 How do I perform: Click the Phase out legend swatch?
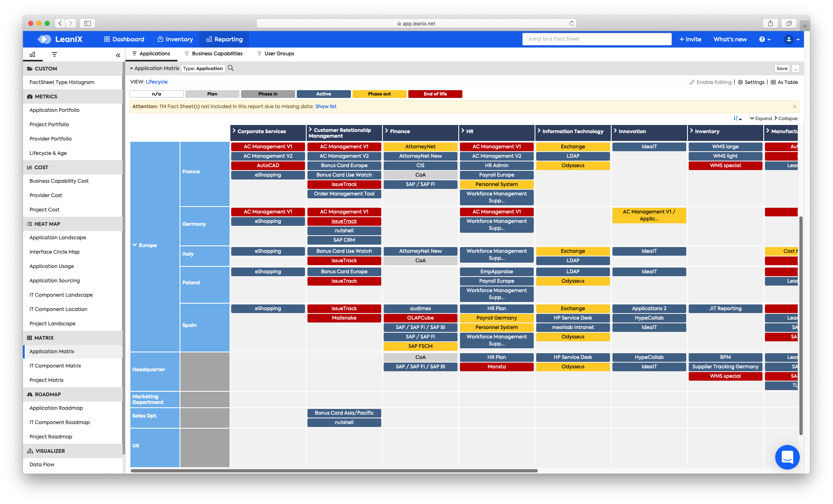[x=380, y=94]
